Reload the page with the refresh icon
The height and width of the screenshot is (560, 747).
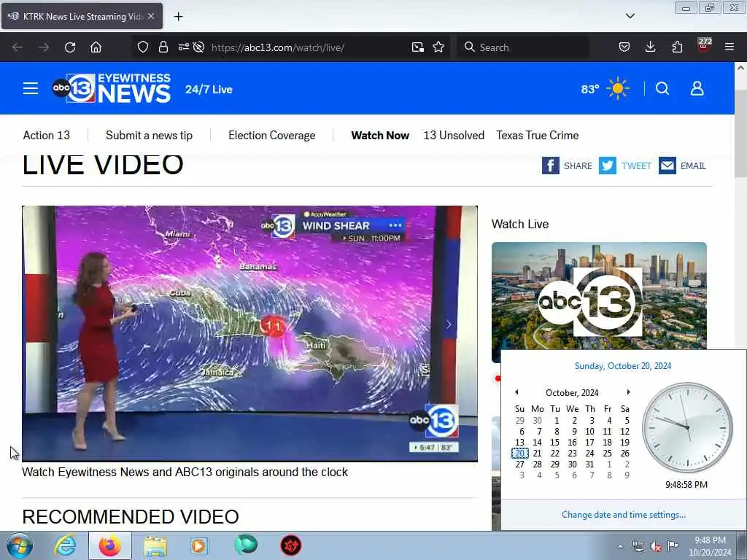click(70, 47)
